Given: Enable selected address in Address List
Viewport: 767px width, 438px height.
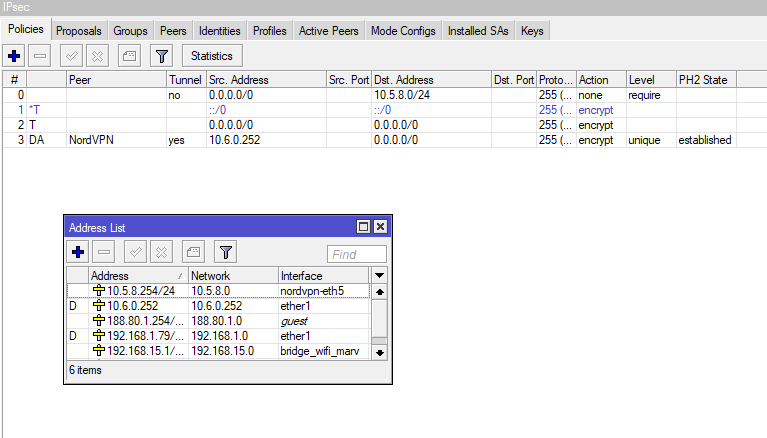Looking at the screenshot, I should pyautogui.click(x=135, y=253).
